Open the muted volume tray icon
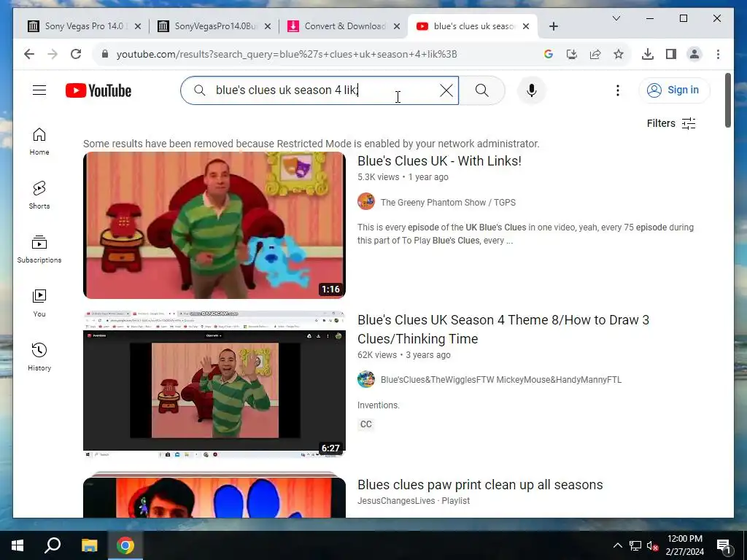The image size is (747, 560). click(x=652, y=545)
